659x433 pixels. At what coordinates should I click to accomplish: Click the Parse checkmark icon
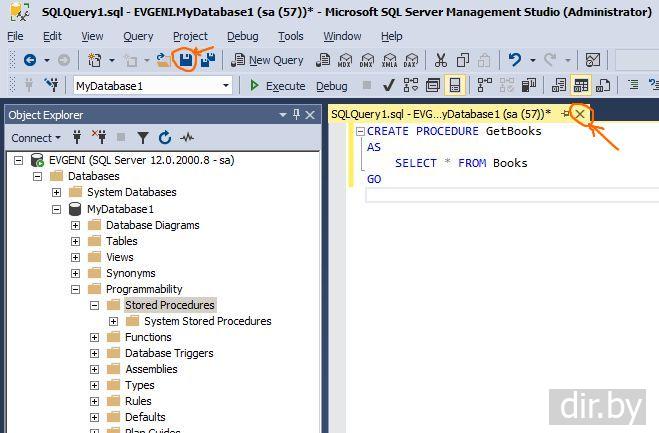(x=389, y=86)
